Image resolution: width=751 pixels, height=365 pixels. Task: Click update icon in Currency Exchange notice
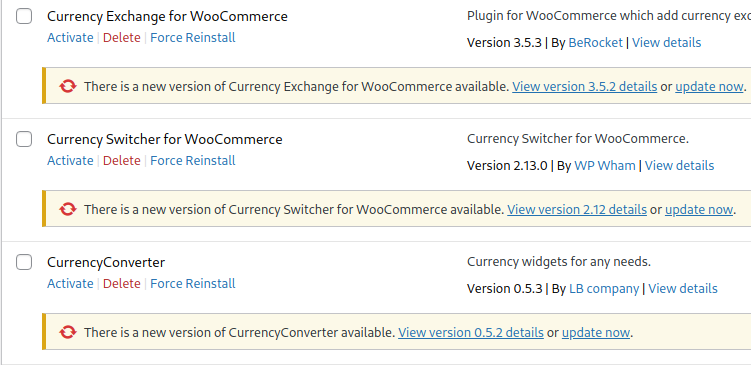[68, 87]
